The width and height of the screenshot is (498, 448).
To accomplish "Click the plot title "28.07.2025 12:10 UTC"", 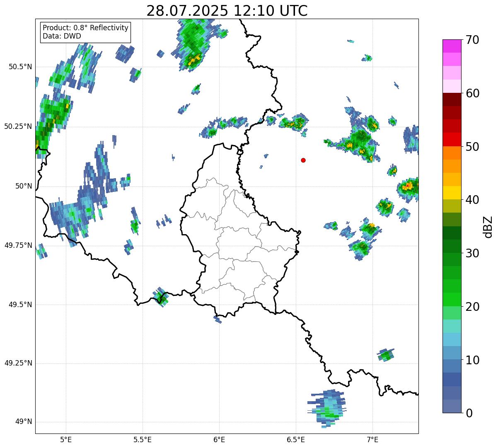I will (x=227, y=10).
